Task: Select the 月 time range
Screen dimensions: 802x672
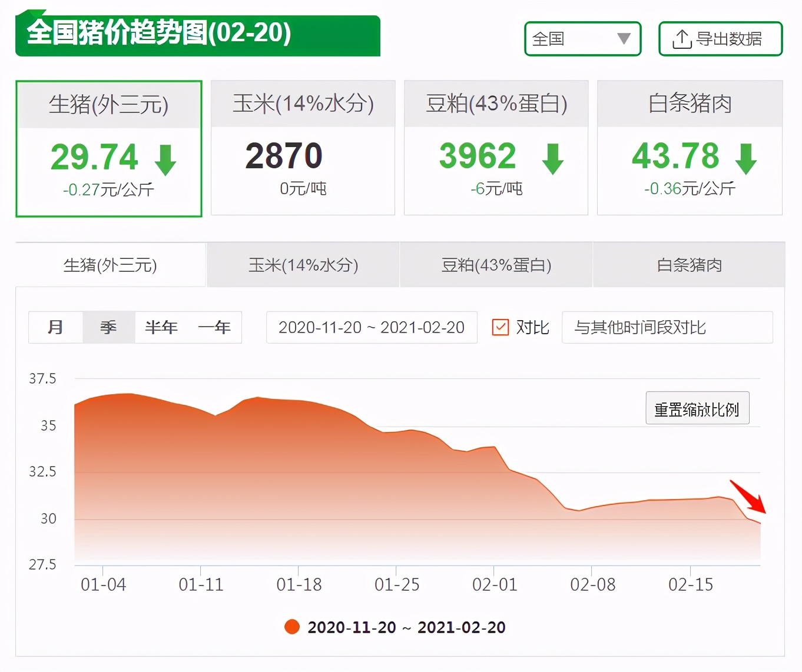Action: point(55,327)
